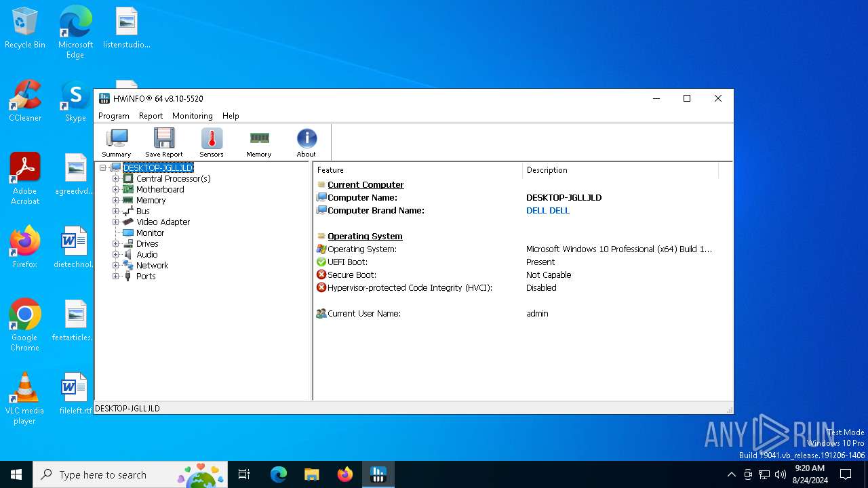Select the Network icon in tree
868x488 pixels.
(127, 265)
